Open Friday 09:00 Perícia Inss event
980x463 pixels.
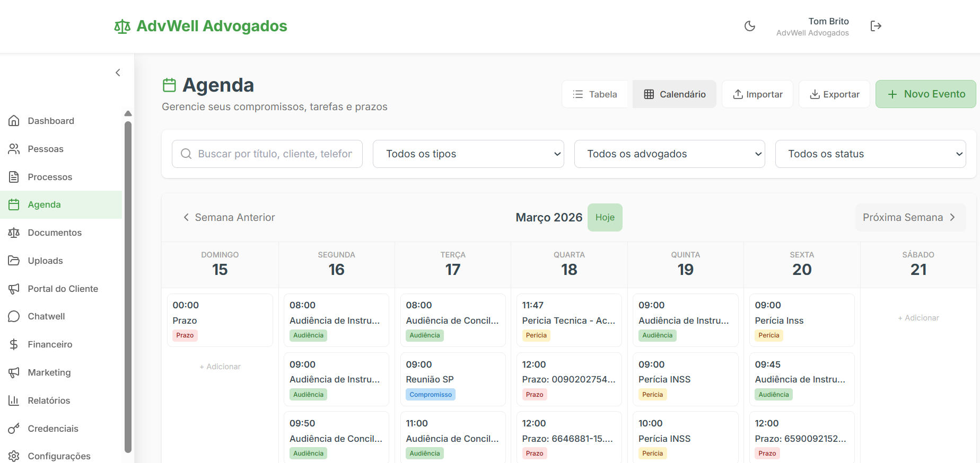pyautogui.click(x=802, y=320)
